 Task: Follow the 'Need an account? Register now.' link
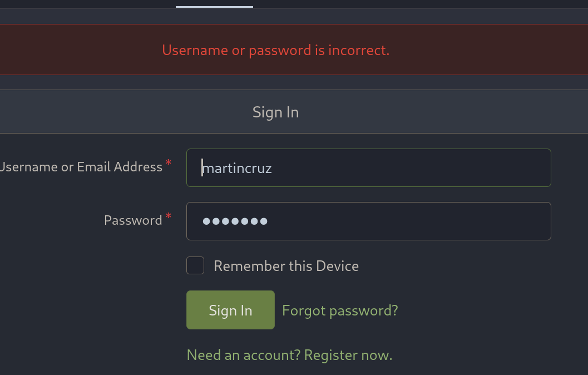pos(289,355)
